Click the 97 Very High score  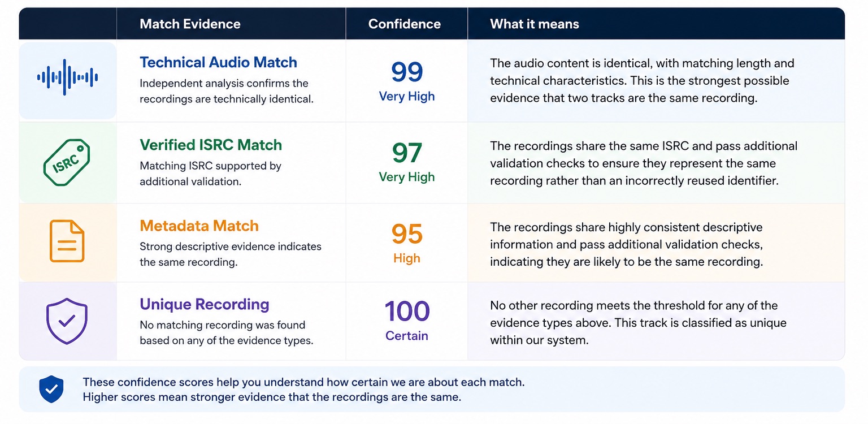407,162
